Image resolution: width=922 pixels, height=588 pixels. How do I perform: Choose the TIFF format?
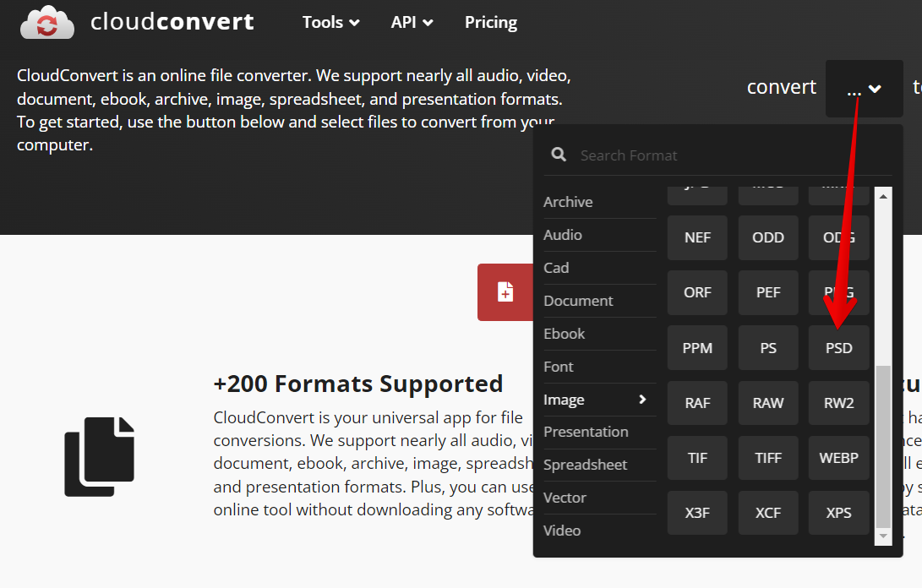tap(767, 457)
